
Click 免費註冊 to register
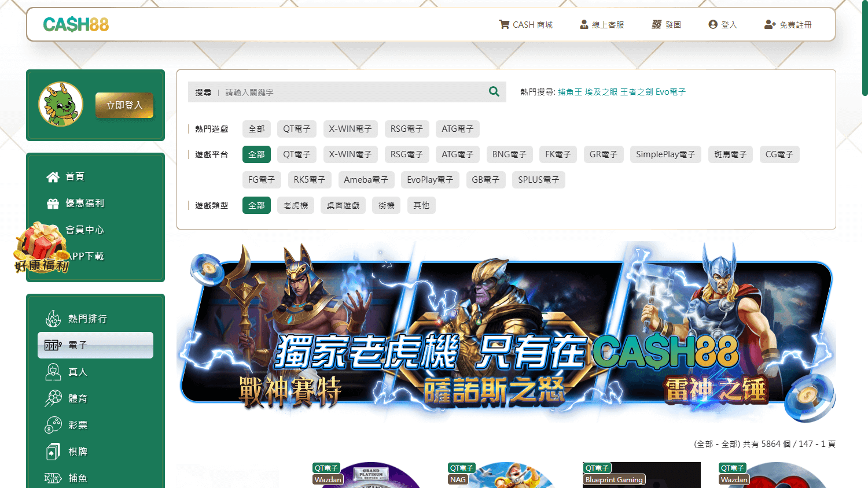tap(788, 25)
